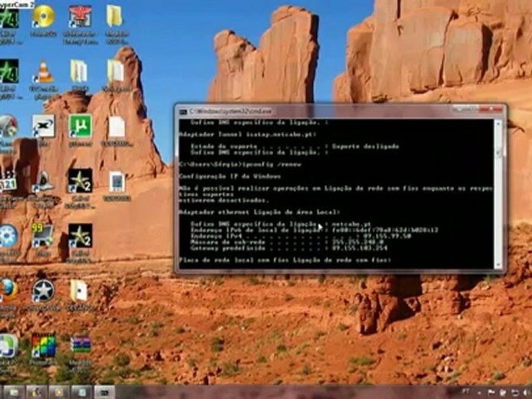Open the gold disc desktop shortcut
Viewport: 532px width, 399px height.
(x=44, y=16)
